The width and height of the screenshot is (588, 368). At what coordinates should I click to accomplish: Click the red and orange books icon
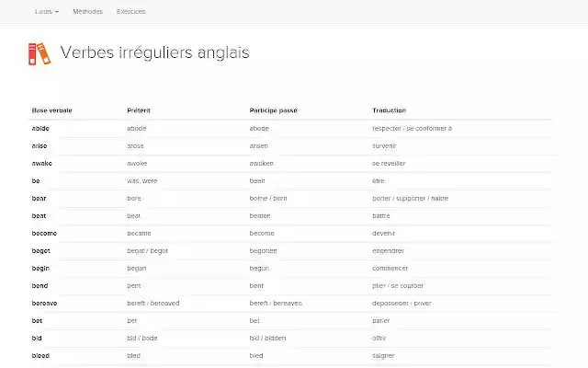tap(39, 53)
